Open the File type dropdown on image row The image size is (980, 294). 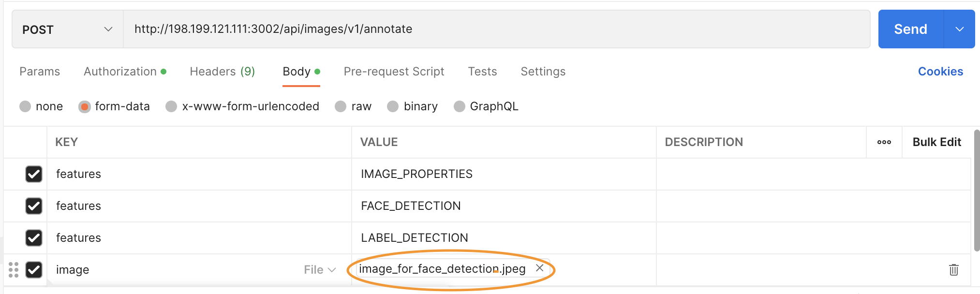319,269
